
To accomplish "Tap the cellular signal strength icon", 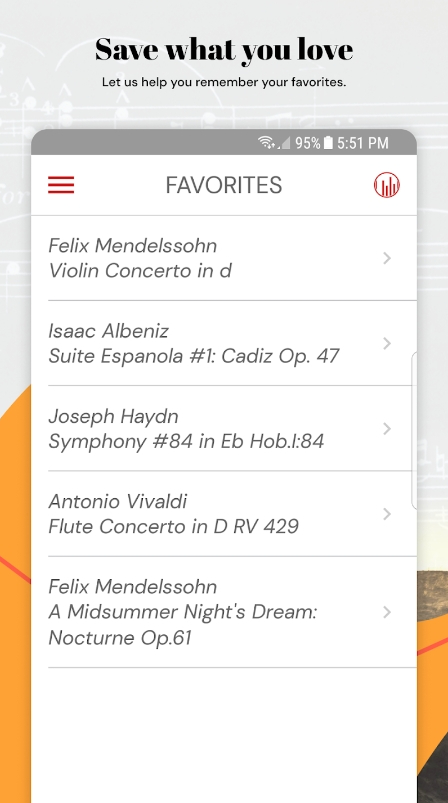I will click(284, 143).
